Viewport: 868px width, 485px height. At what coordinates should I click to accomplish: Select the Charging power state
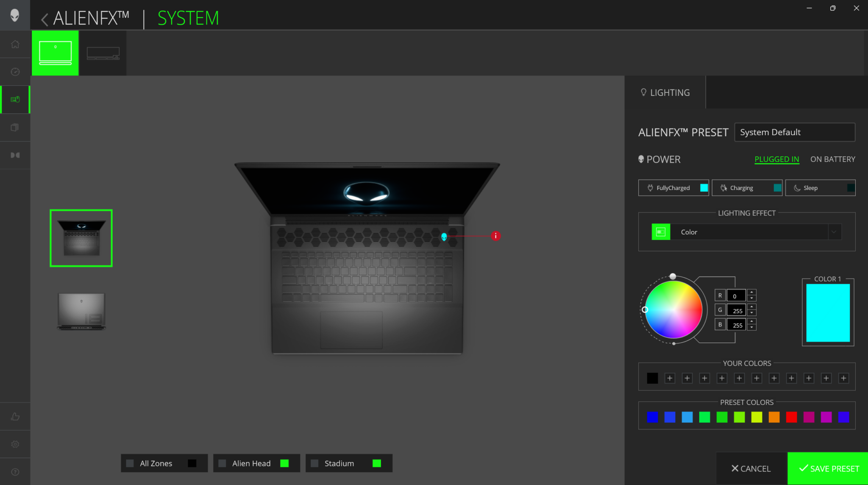(x=747, y=188)
